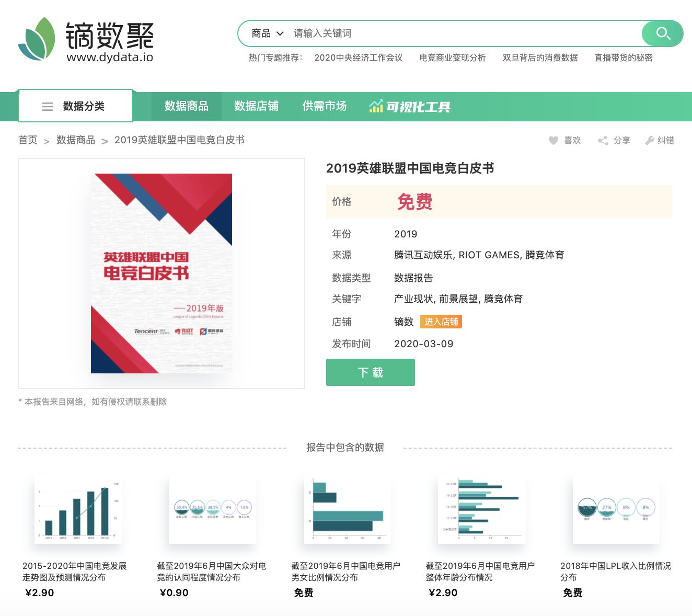Click the chart icon of 可视化工具
This screenshot has height=616, width=692.
coord(376,107)
